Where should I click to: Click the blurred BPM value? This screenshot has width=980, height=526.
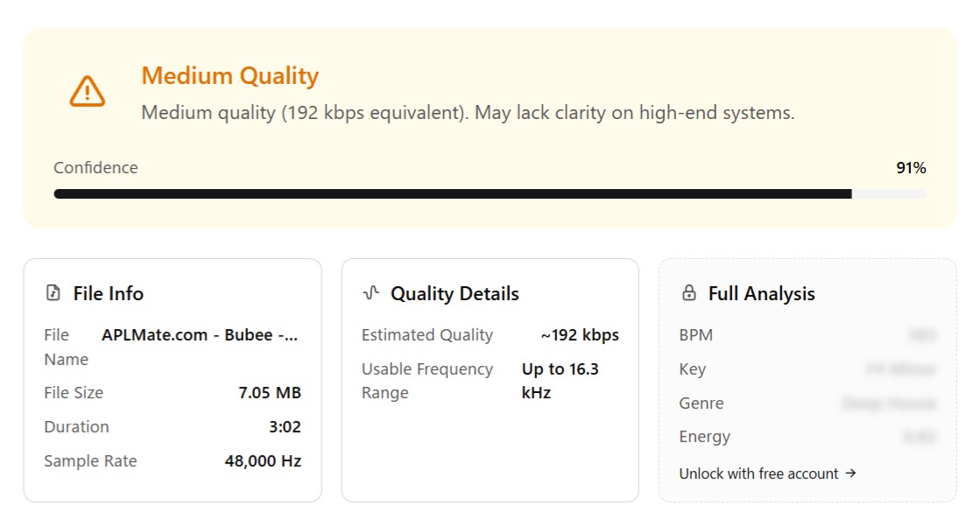pyautogui.click(x=922, y=335)
